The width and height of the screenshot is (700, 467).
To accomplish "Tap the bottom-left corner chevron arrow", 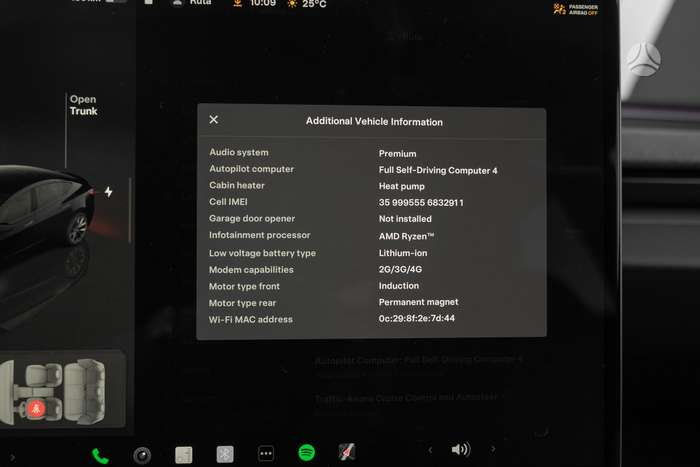I will [x=12, y=458].
